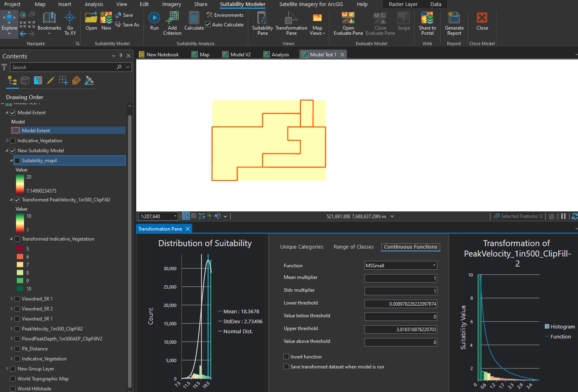Click the value 10 dark green swatch
The image size is (578, 392).
tap(20, 289)
